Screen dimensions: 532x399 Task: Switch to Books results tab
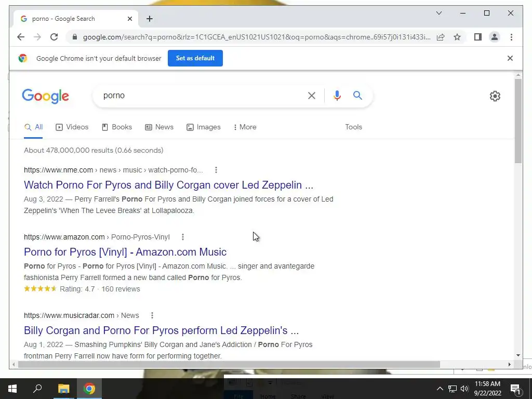coord(117,127)
